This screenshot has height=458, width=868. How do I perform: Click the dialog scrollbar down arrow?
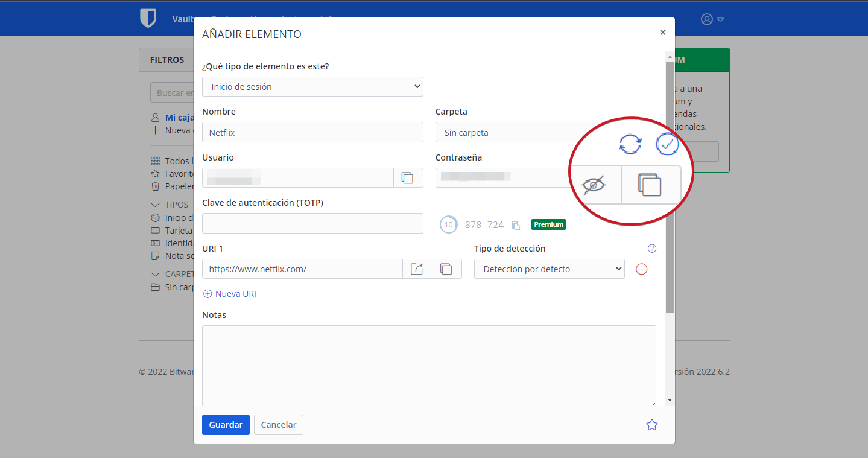click(x=670, y=400)
